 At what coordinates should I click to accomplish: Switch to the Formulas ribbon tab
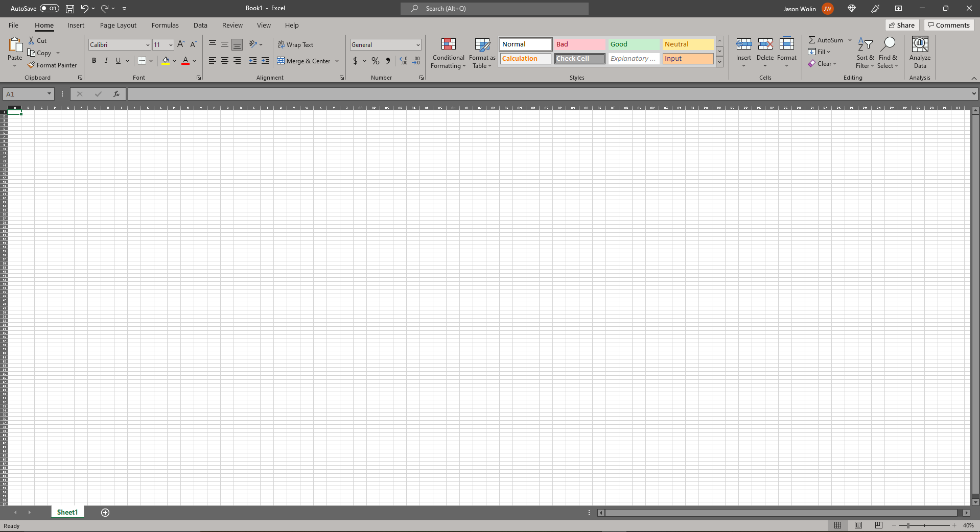tap(165, 25)
